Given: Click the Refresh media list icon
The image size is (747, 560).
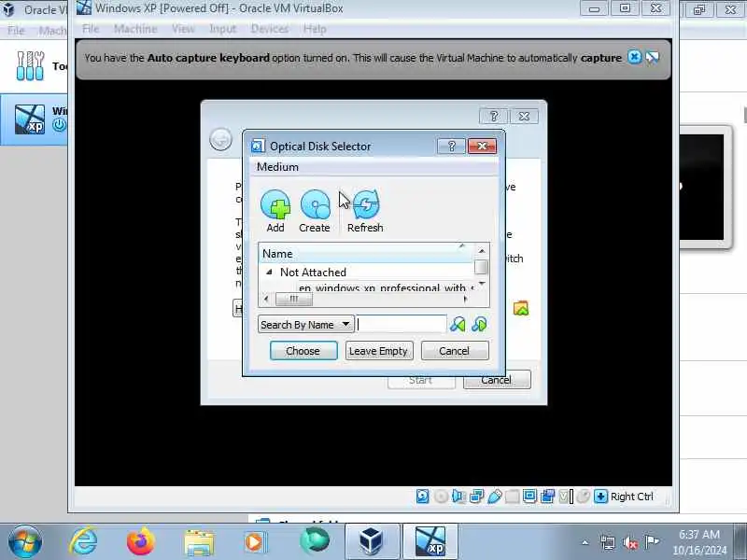Looking at the screenshot, I should click(365, 204).
